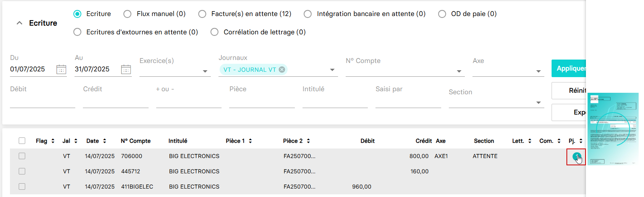Remove the VT - JOURNAL VT chip

click(x=282, y=69)
